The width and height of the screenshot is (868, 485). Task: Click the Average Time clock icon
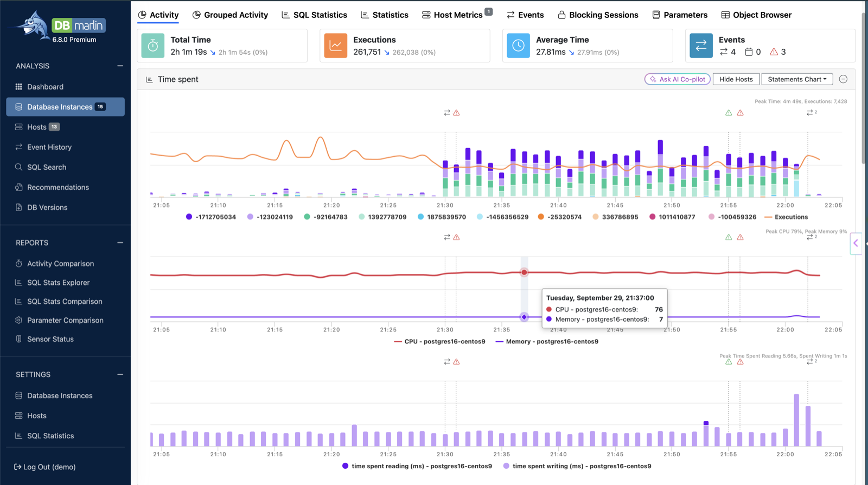(518, 46)
